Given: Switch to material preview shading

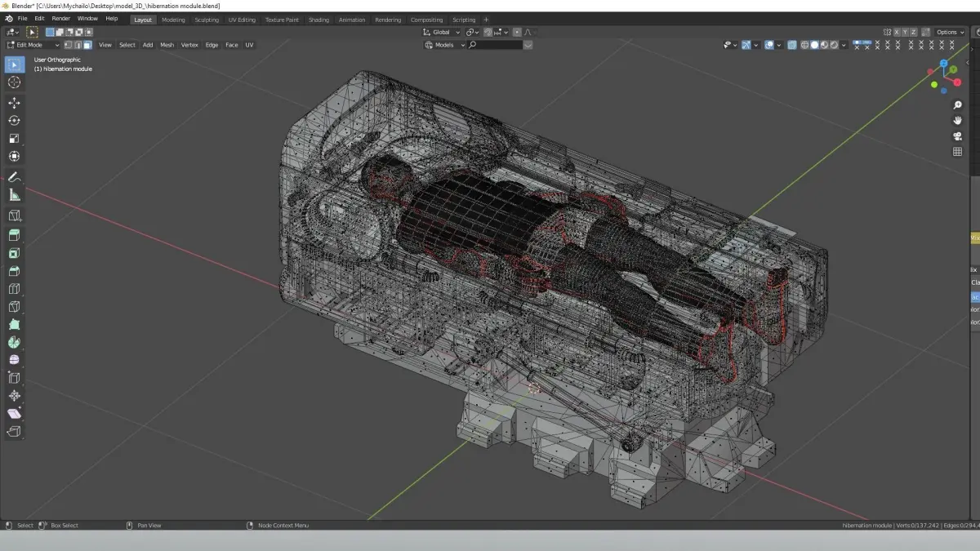Looking at the screenshot, I should click(x=824, y=45).
